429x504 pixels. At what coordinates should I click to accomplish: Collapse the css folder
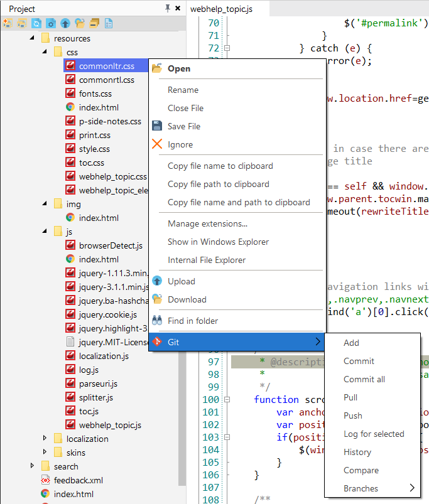pyautogui.click(x=45, y=51)
